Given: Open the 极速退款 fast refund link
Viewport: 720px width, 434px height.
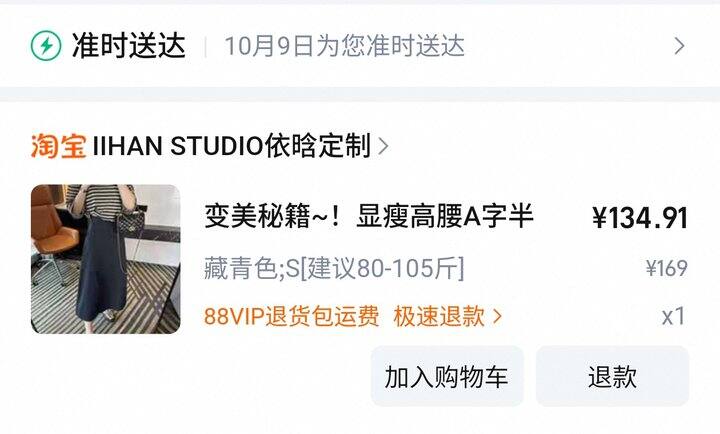Looking at the screenshot, I should [439, 316].
